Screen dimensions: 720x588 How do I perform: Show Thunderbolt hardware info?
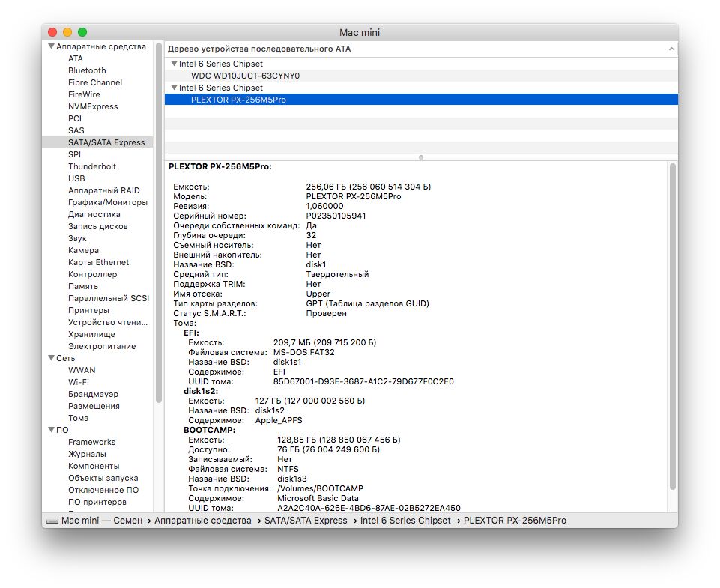tap(92, 166)
